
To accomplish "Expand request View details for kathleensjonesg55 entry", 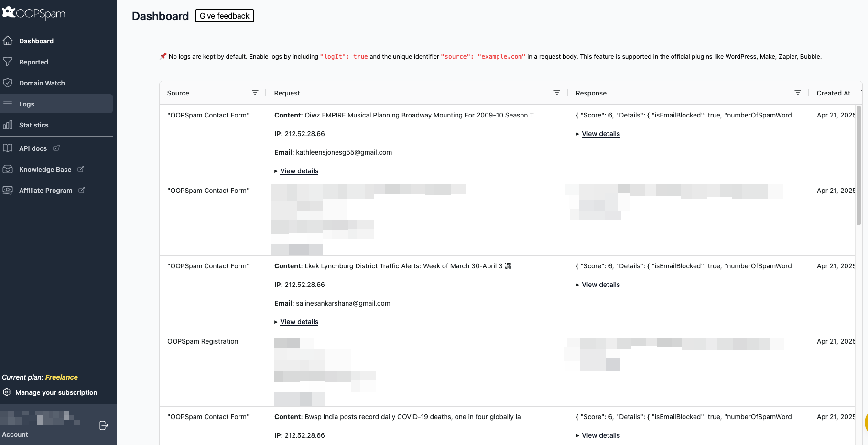I will point(299,171).
